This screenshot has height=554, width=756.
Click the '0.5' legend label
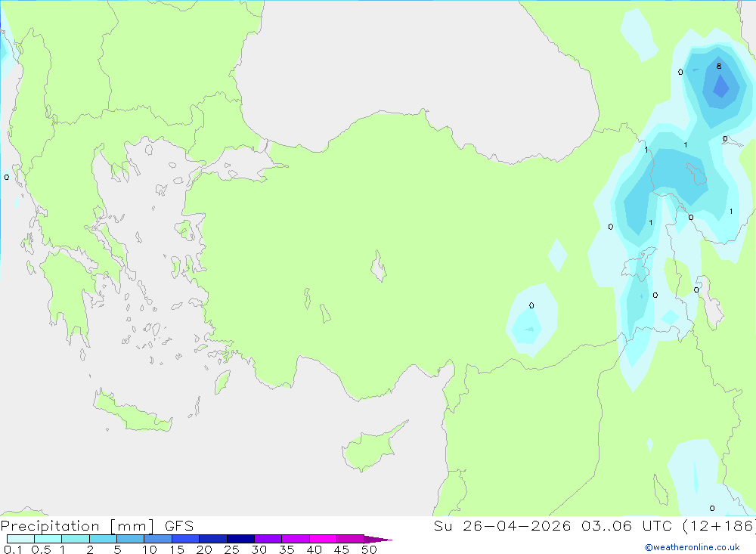click(x=41, y=549)
